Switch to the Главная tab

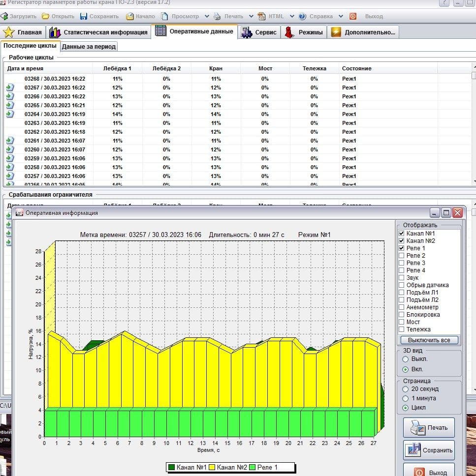click(x=23, y=32)
